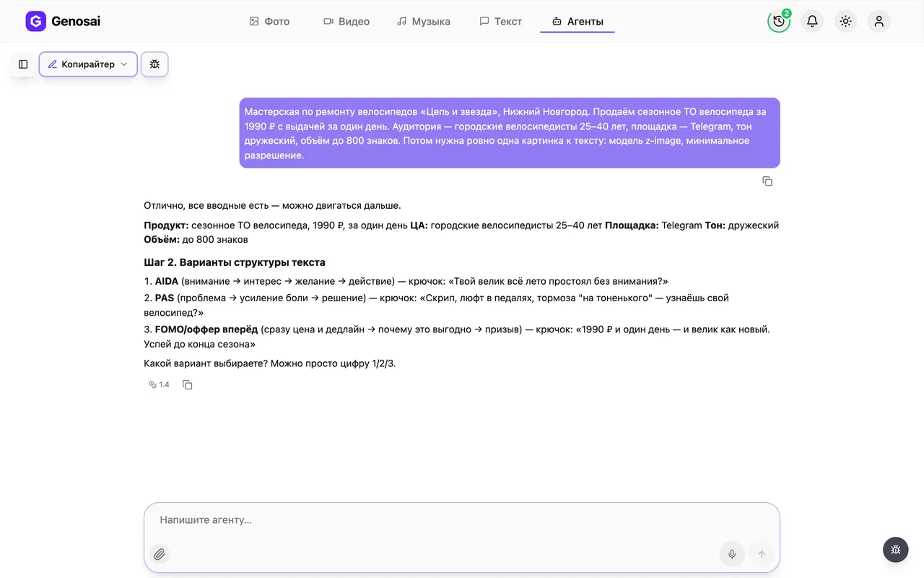The image size is (924, 578).
Task: Open the Музыка tab
Action: [424, 22]
